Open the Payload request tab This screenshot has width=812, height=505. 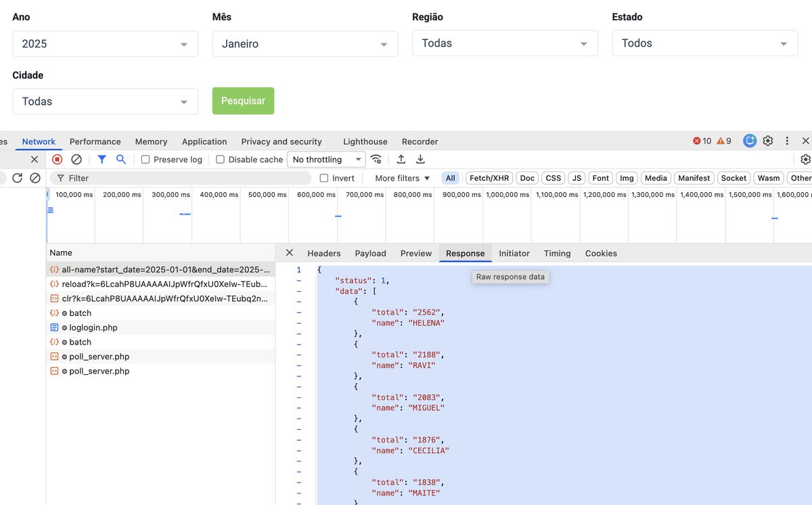pyautogui.click(x=371, y=253)
